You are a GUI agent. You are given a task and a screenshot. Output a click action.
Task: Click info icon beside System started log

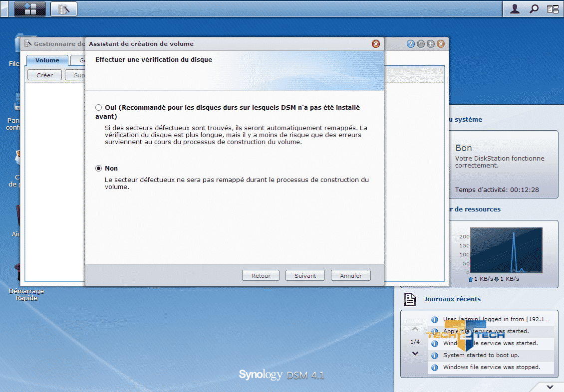[435, 356]
